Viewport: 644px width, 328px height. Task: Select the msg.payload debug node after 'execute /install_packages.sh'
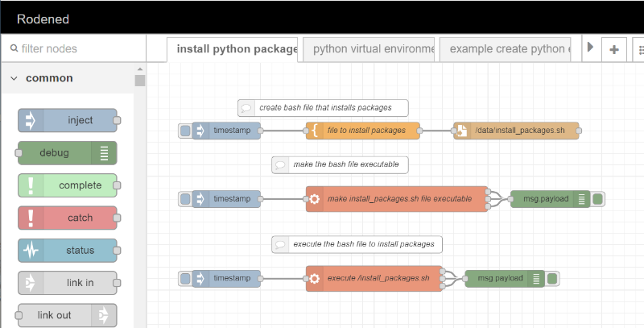[x=505, y=278]
